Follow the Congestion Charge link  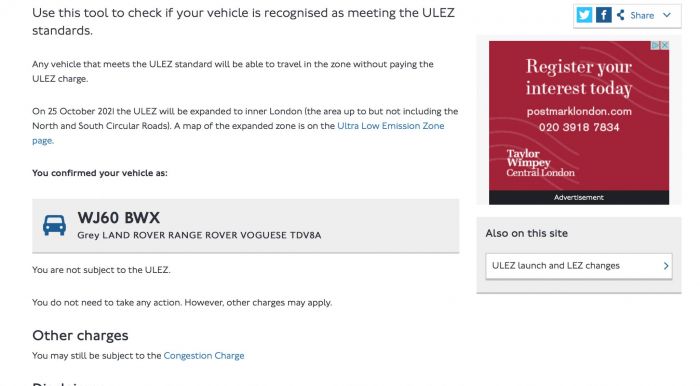tap(204, 356)
